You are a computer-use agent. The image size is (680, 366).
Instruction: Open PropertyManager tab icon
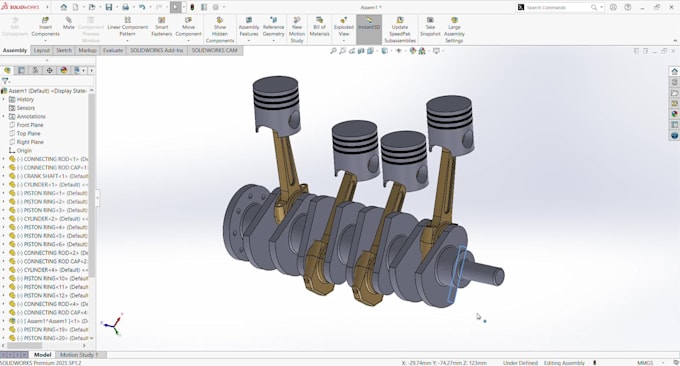pyautogui.click(x=21, y=70)
